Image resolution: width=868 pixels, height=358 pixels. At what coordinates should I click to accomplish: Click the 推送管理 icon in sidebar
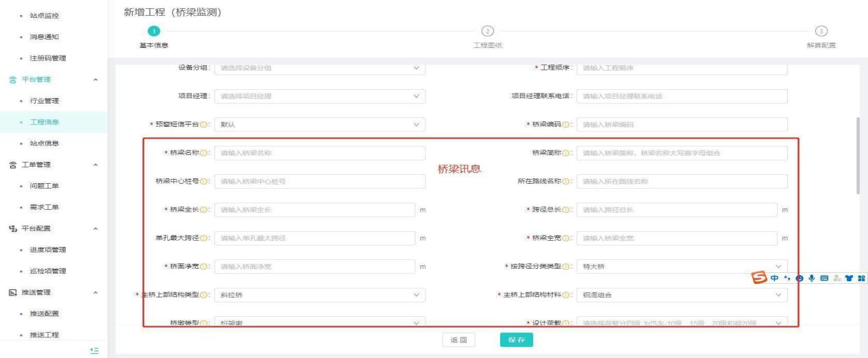point(12,294)
